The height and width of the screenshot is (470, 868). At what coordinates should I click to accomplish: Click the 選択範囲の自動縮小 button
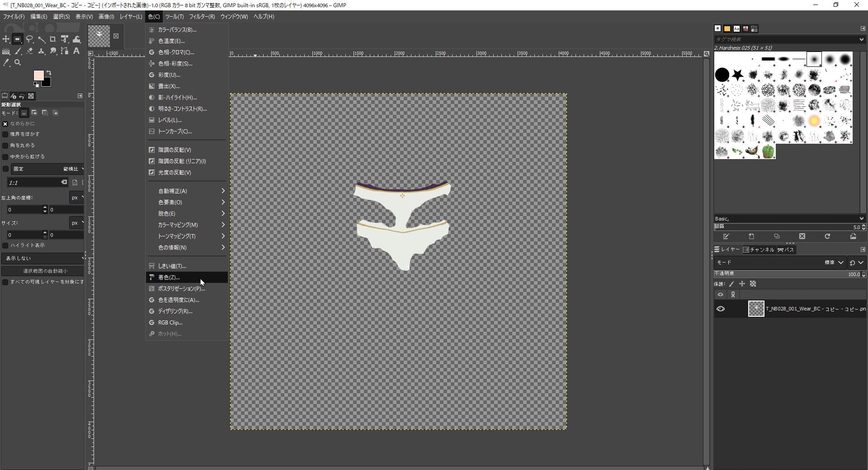click(43, 271)
